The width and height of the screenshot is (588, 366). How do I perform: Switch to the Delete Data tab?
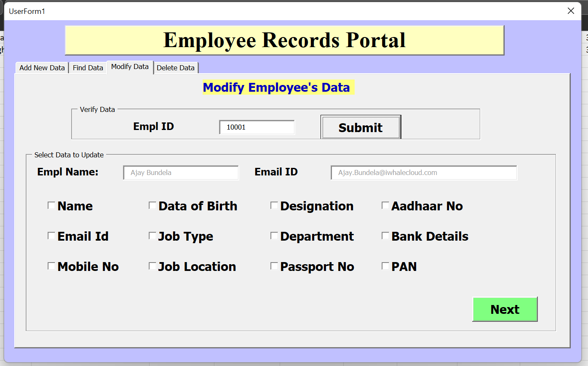tap(176, 67)
